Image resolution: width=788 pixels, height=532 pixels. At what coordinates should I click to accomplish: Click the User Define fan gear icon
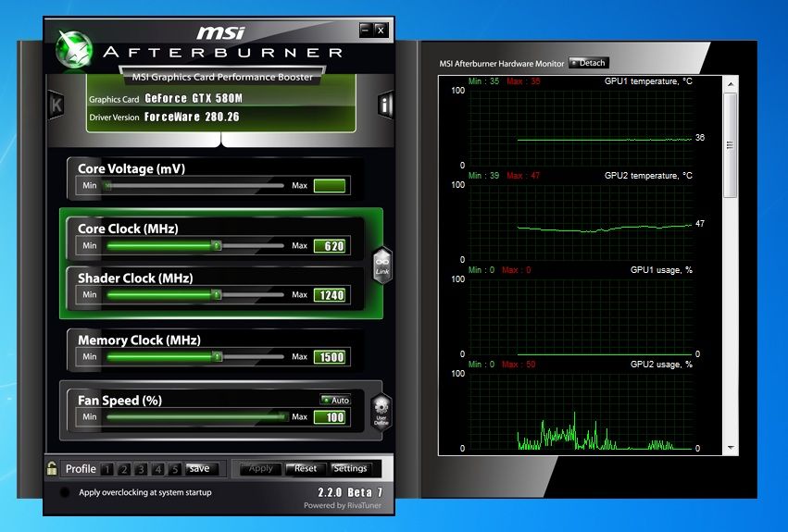click(x=381, y=412)
